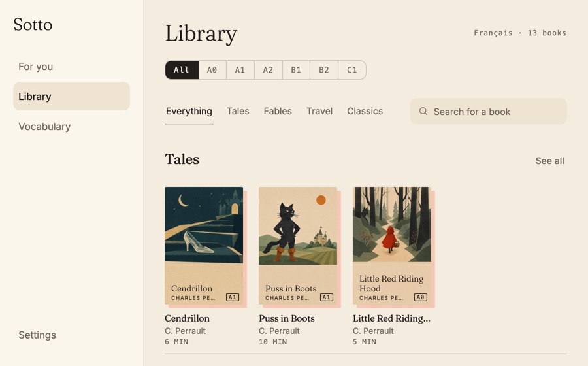Click the 5 MIN duration under Little Red Riding
This screenshot has width=588, height=366.
[365, 342]
